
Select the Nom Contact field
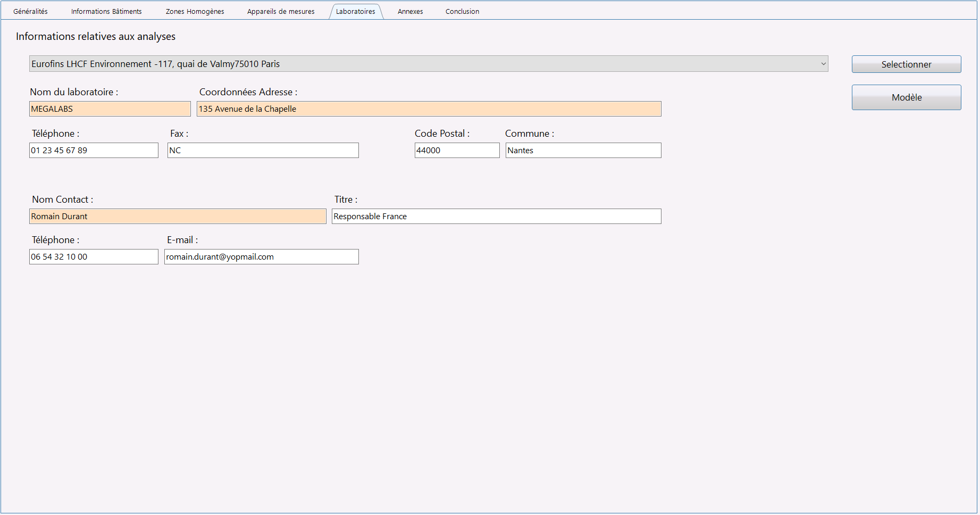click(178, 217)
